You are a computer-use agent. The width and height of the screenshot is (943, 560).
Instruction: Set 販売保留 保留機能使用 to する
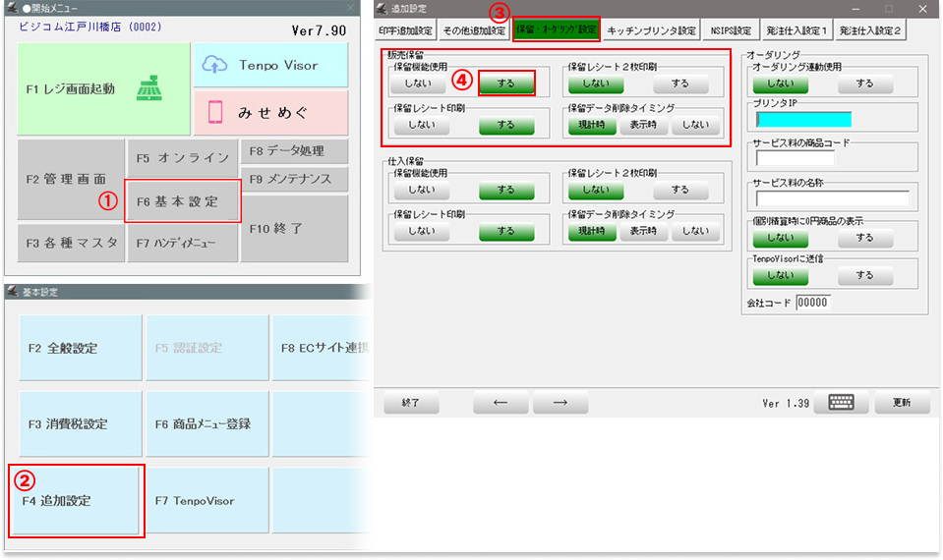[x=506, y=84]
